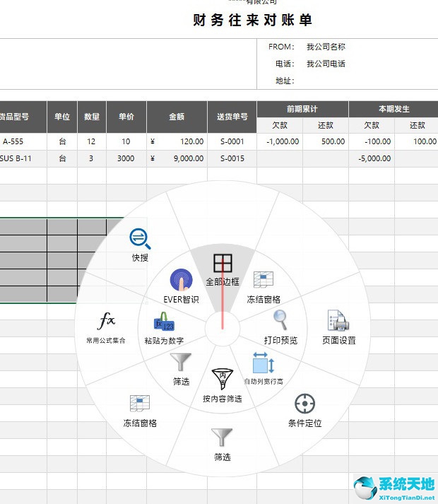
Task: Select the 金额 column header
Action: pos(177,117)
